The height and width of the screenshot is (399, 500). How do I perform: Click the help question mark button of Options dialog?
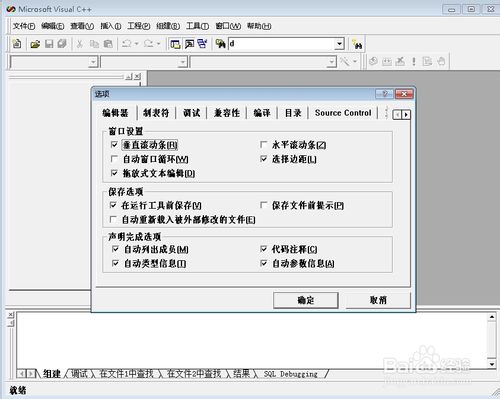[x=384, y=94]
